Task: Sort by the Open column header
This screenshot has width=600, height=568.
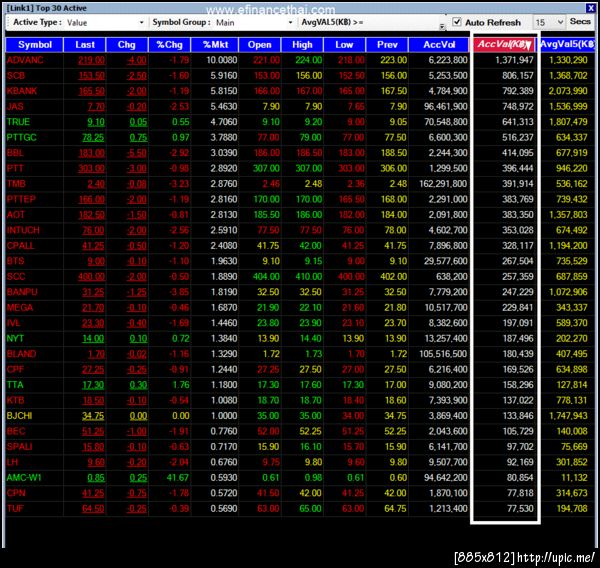Action: click(x=259, y=45)
